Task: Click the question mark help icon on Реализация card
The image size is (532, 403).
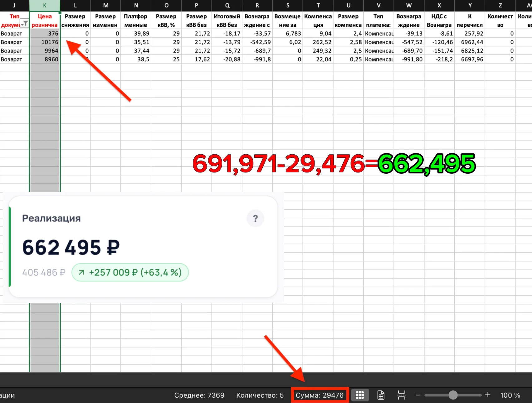Action: pyautogui.click(x=255, y=218)
